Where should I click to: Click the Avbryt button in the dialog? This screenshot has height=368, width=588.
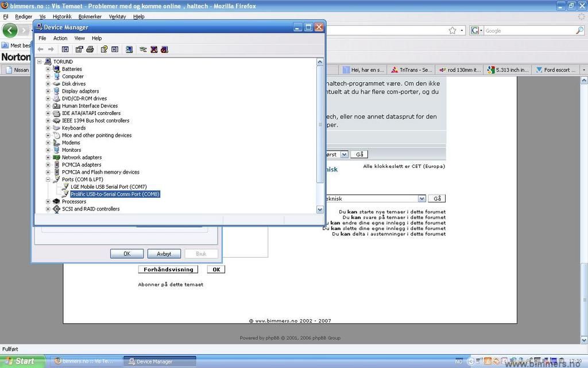(164, 254)
